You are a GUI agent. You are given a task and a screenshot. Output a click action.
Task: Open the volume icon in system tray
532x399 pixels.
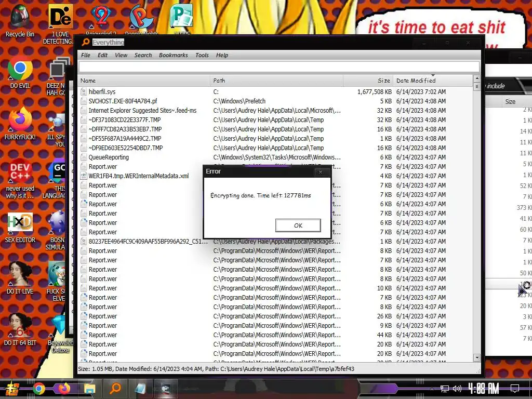point(457,389)
